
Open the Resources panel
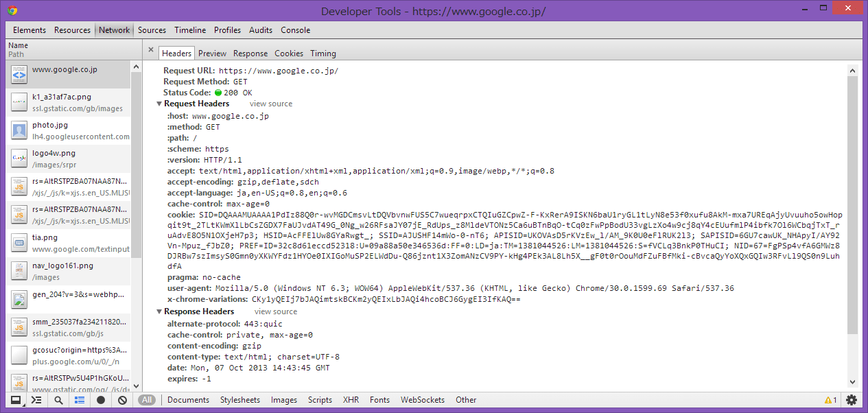pos(73,30)
